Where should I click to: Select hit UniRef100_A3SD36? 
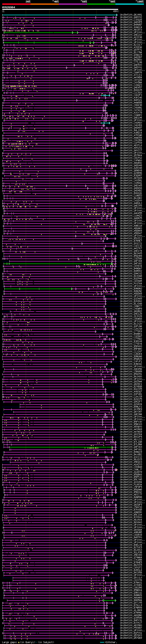[x=131, y=48]
